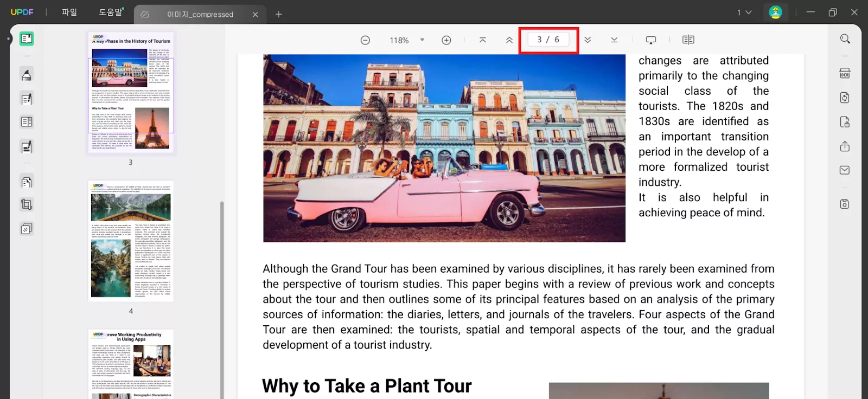Open the page display layout options
Viewport: 868px width, 399px height.
point(688,40)
